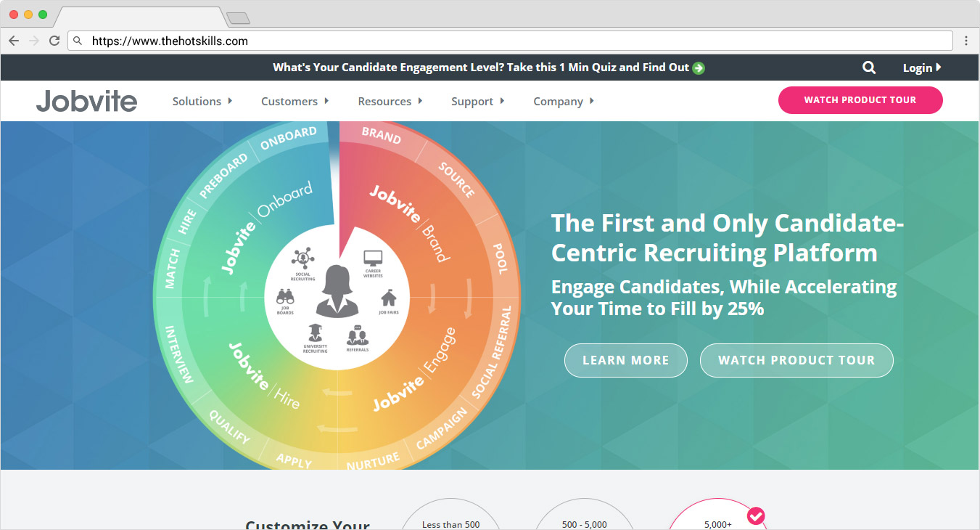Click the pink Watch Product Tour button in the header
Image resolution: width=980 pixels, height=530 pixels.
[x=860, y=100]
